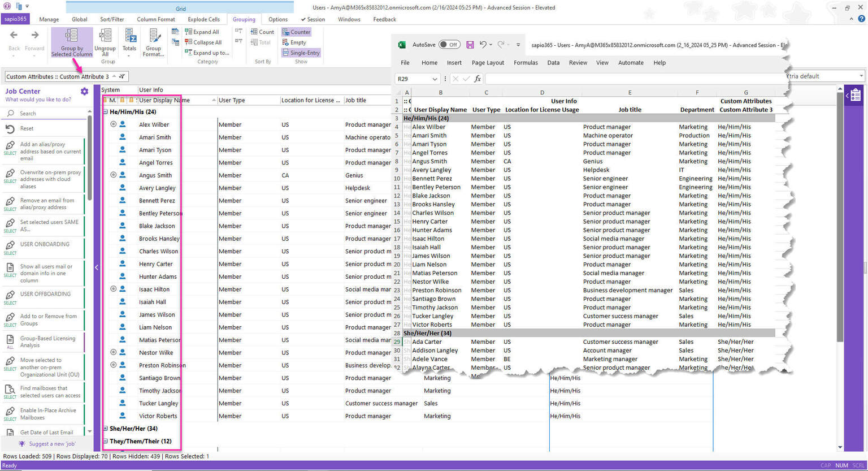Toggle the Single-Entry show option

pyautogui.click(x=301, y=53)
